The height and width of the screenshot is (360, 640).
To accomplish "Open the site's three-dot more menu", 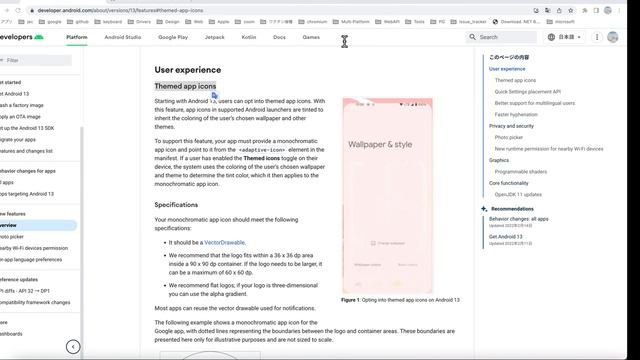I will click(x=597, y=37).
